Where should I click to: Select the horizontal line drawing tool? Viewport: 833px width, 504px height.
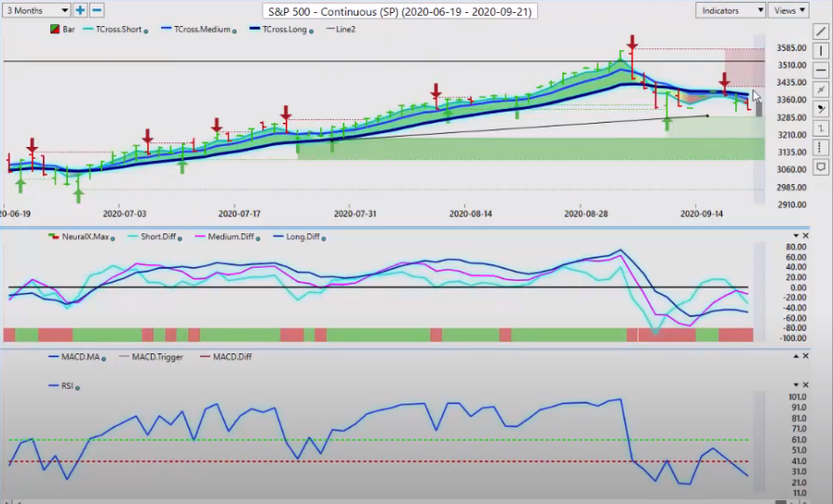tap(821, 70)
